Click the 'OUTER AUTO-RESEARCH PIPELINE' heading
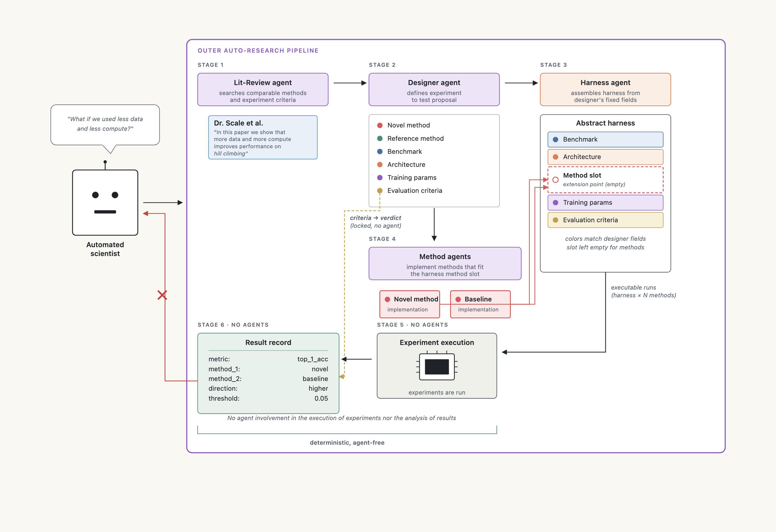Screen dimensions: 776x532 258,50
